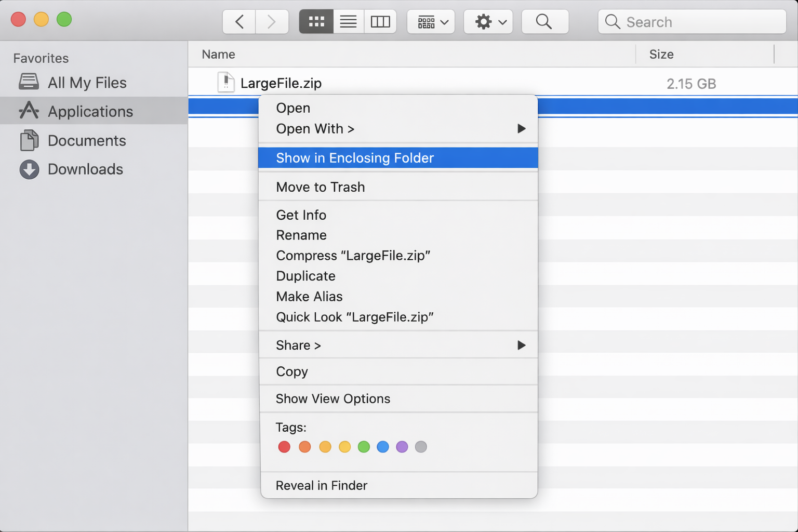Choose Get Info in the context menu
The image size is (798, 532).
(x=398, y=215)
